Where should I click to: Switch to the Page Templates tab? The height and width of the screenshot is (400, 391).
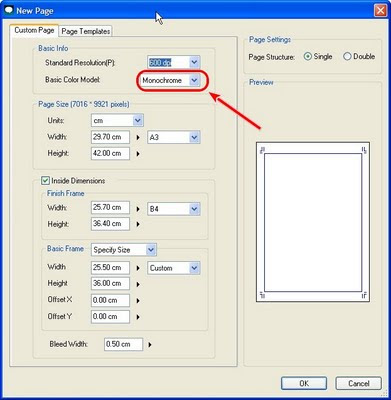[x=86, y=31]
